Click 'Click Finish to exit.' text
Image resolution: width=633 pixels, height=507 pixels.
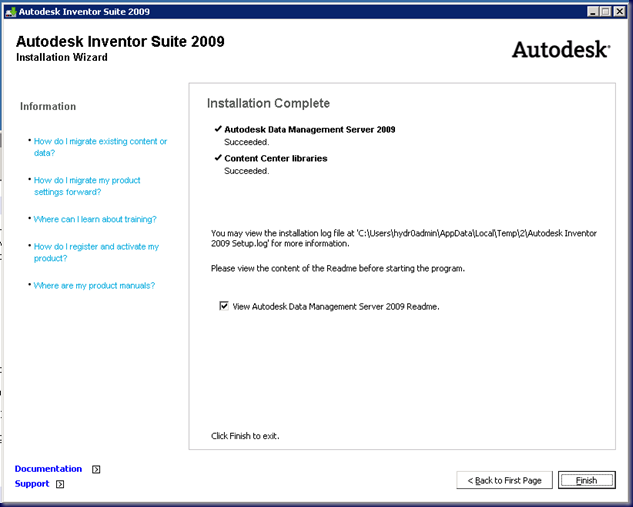[245, 436]
